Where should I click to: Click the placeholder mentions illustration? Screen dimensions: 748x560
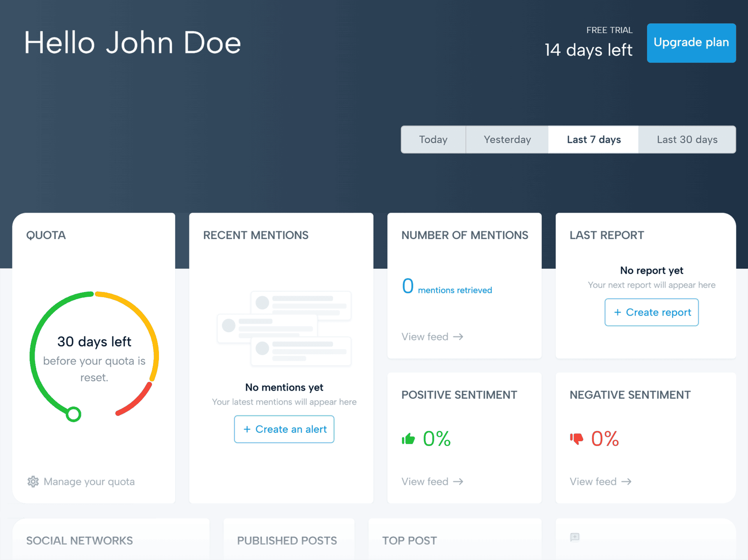284,328
